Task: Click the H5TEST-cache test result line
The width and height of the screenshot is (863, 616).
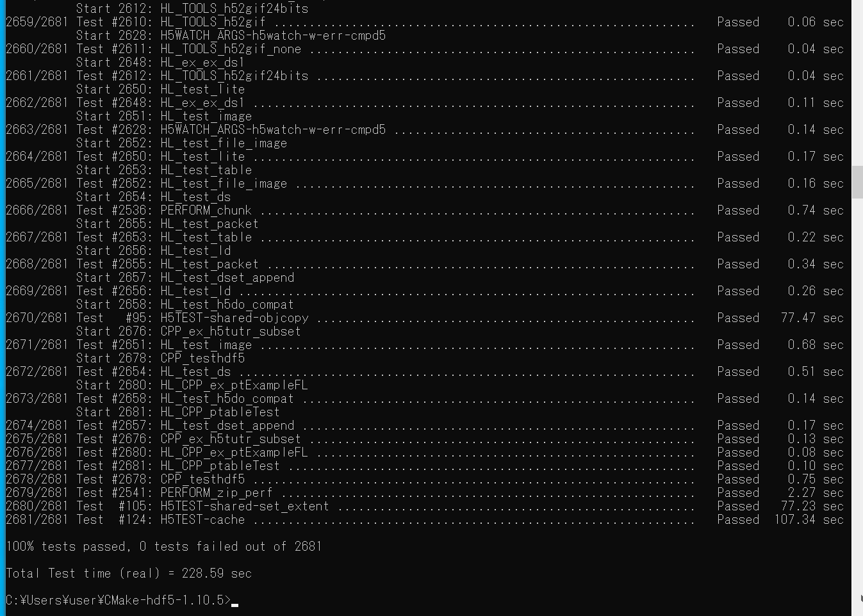Action: point(425,519)
